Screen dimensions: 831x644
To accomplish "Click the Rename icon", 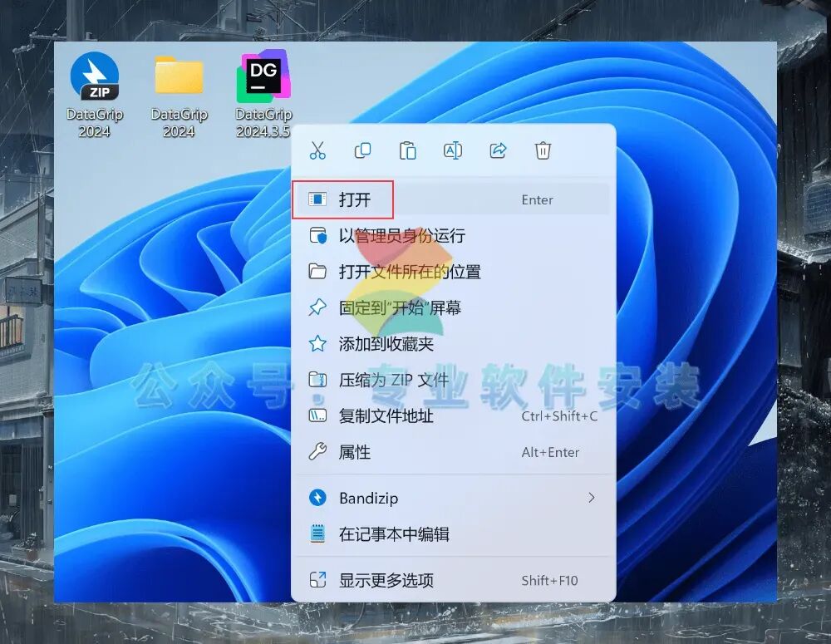I will (x=453, y=150).
